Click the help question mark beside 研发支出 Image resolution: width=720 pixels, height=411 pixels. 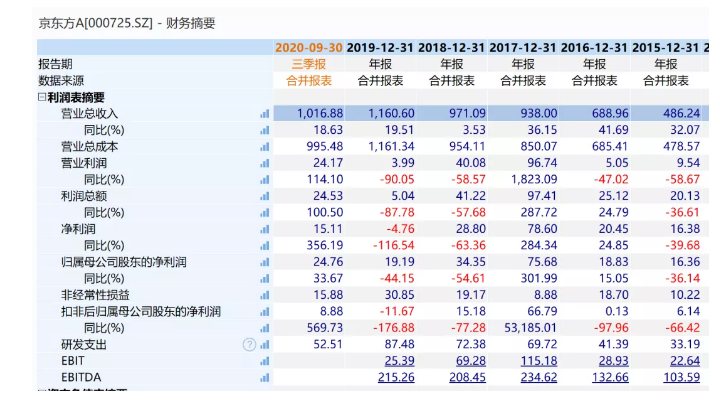(249, 344)
